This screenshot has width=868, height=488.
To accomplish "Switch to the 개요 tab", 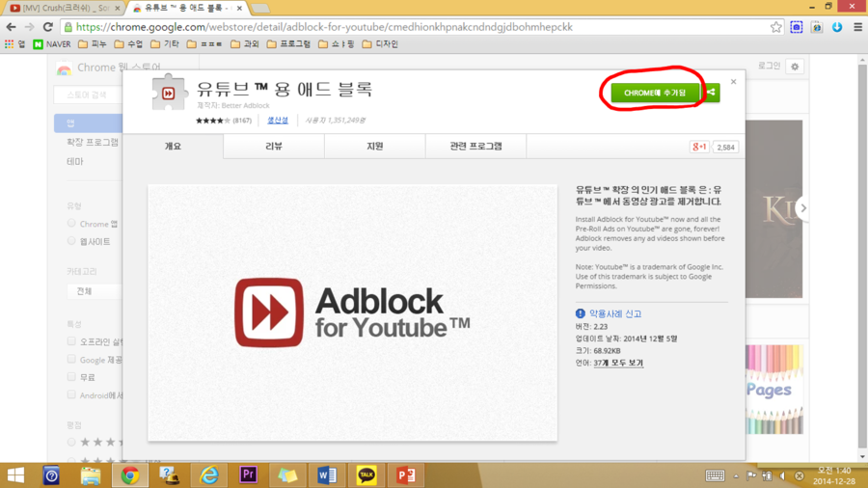I will tap(173, 146).
